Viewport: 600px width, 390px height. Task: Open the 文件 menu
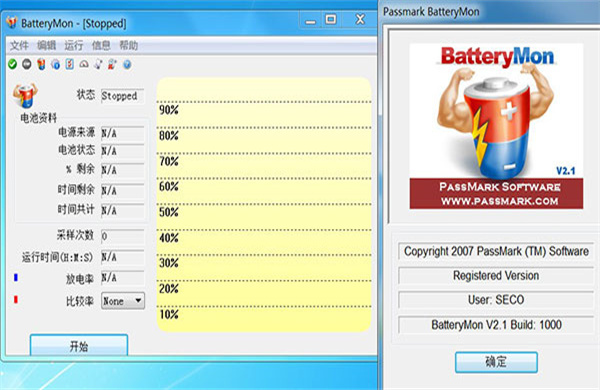pos(19,46)
